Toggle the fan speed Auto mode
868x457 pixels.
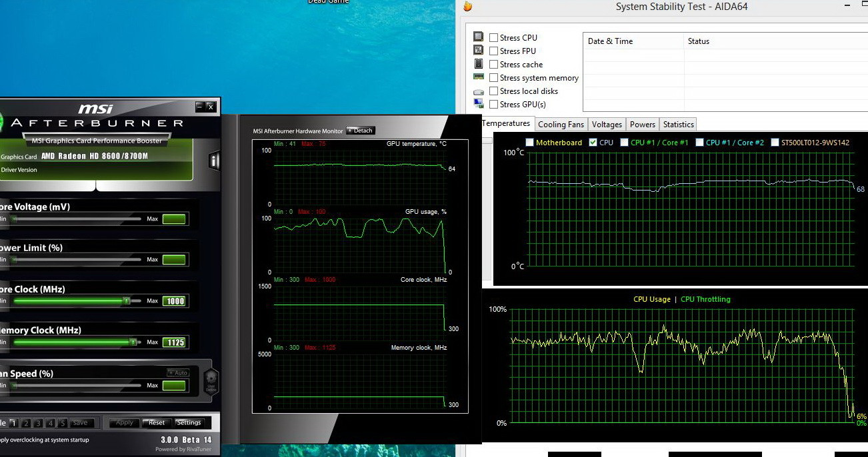point(178,373)
